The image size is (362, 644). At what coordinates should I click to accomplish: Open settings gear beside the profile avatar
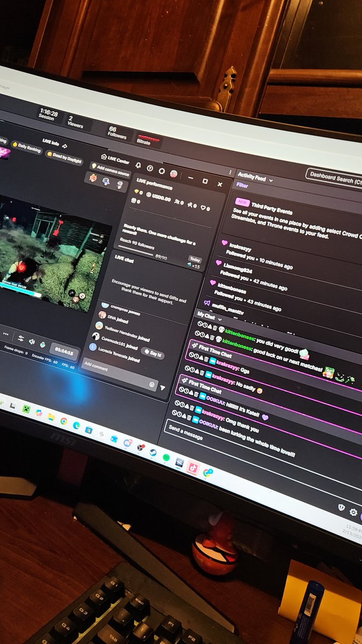pyautogui.click(x=161, y=171)
